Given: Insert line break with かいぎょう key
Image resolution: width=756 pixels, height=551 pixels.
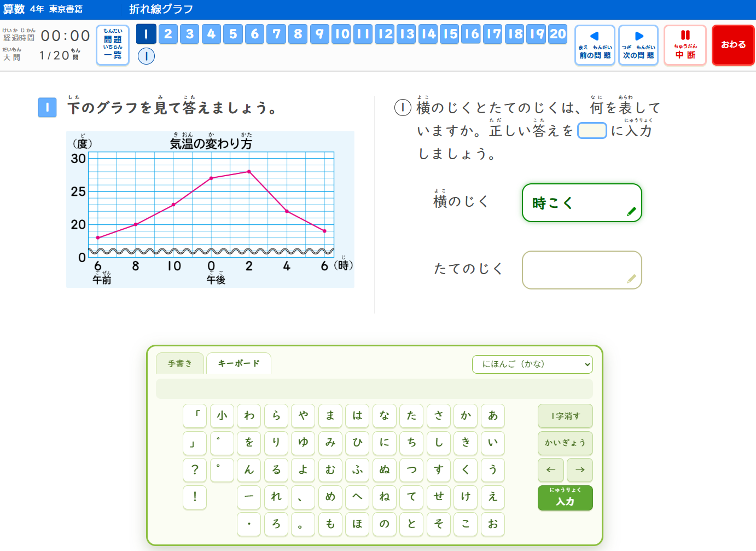Looking at the screenshot, I should (x=565, y=443).
